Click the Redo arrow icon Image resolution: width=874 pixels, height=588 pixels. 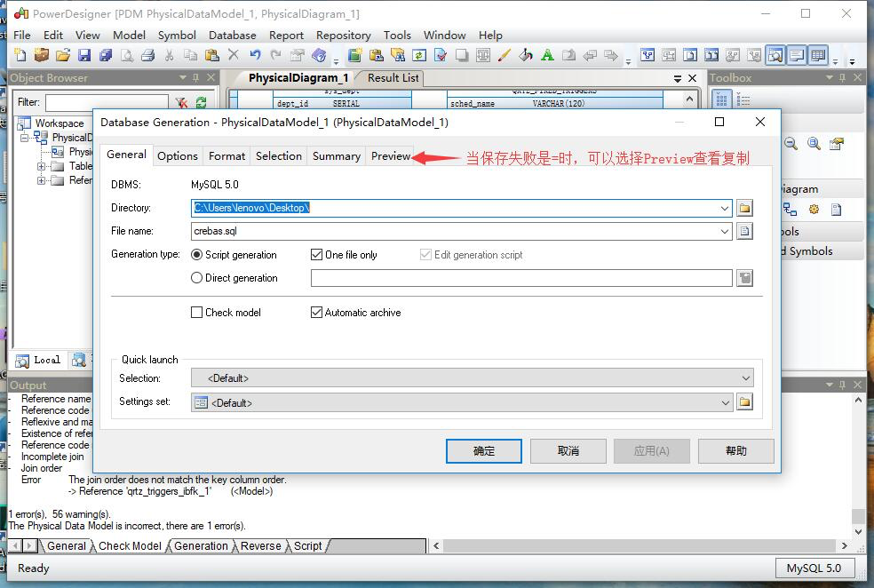276,55
